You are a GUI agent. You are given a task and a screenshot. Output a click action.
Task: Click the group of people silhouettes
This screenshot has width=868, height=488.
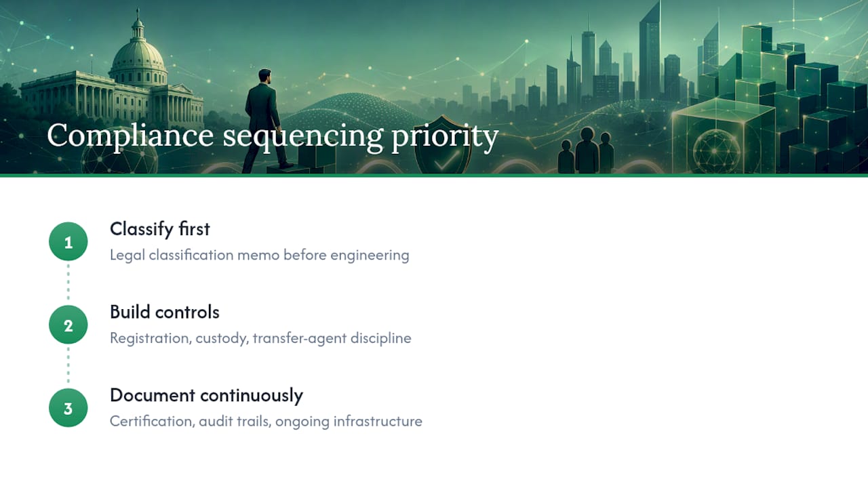coord(585,150)
